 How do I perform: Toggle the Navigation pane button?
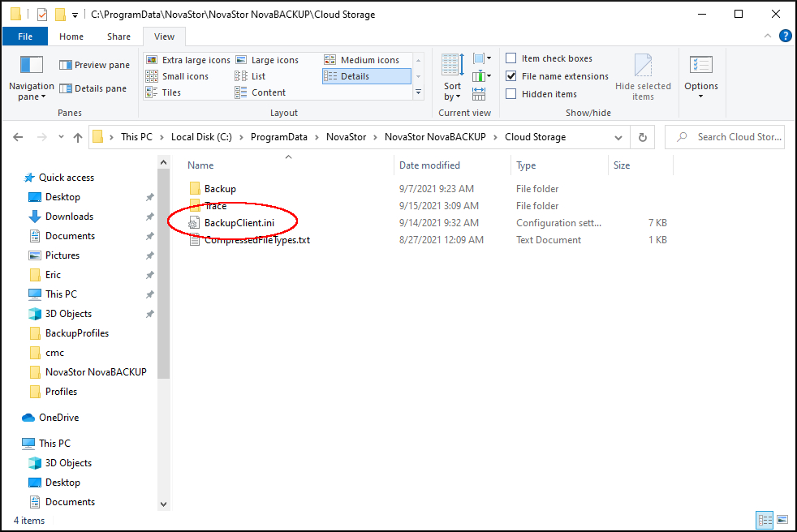point(31,78)
